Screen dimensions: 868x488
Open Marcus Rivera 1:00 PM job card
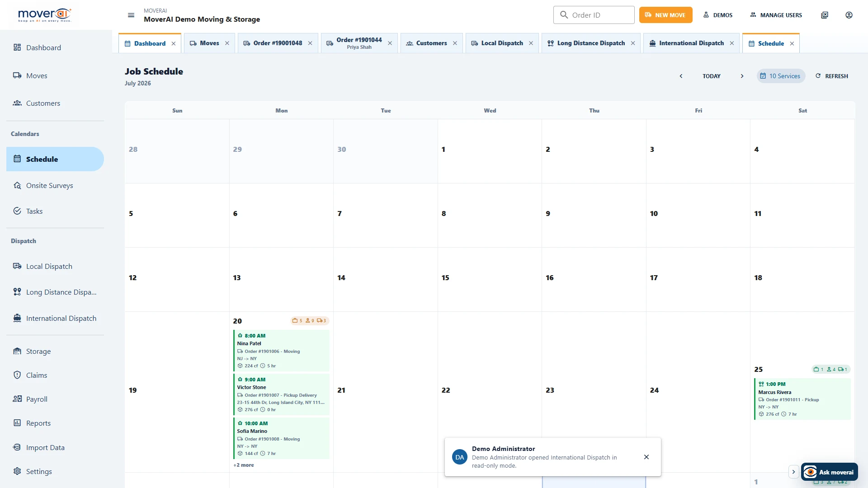coord(802,399)
